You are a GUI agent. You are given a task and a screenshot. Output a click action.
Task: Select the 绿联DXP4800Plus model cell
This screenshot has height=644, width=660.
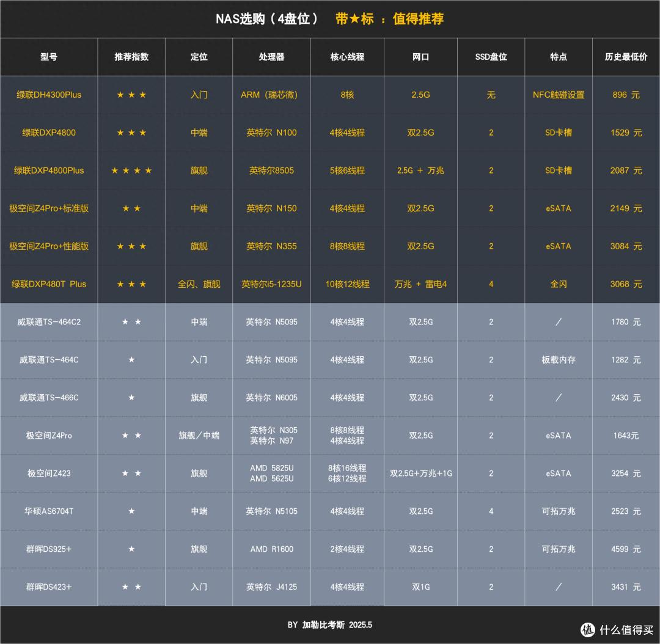coord(49,170)
